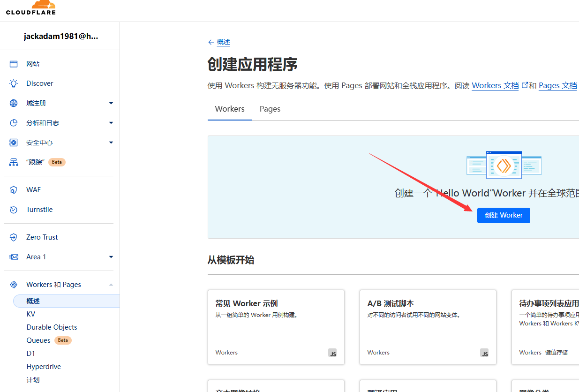Screen dimensions: 579x392
Task: Open Durable Objects in sidebar
Action: (52, 327)
